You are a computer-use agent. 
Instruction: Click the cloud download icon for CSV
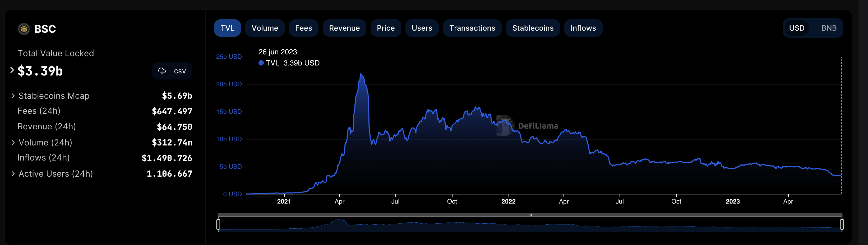click(162, 71)
